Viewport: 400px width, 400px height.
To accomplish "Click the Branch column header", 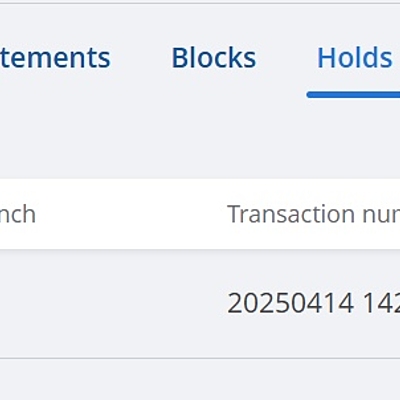I will pyautogui.click(x=18, y=214).
